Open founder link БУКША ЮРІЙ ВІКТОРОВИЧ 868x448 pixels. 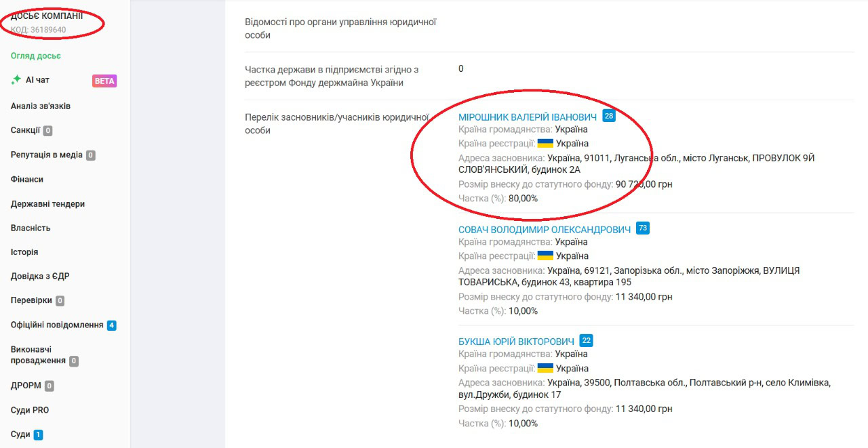(516, 342)
